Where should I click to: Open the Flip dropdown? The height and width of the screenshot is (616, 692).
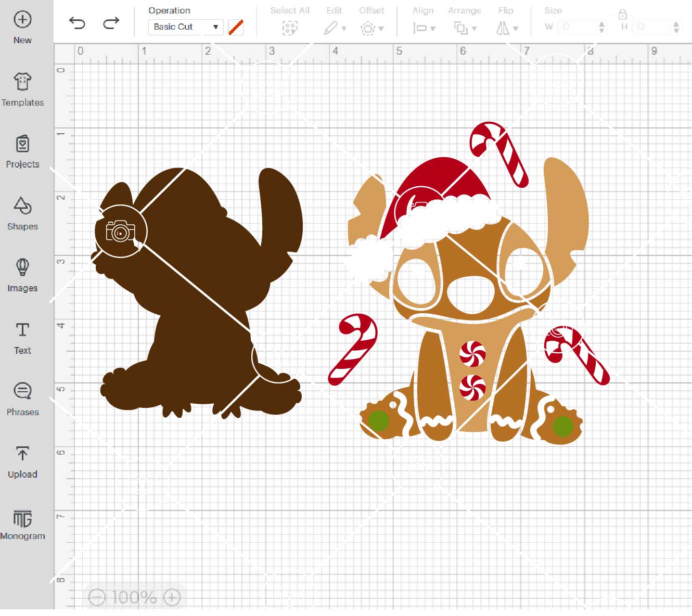tap(507, 28)
